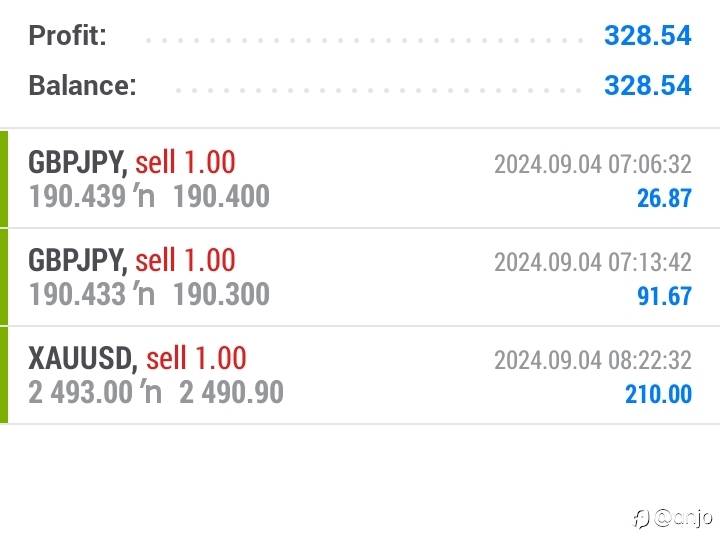Click the 26.87 profit amount

[664, 198]
